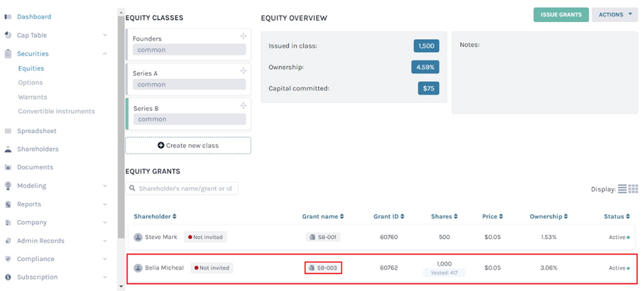
Task: Open the Options submenu item
Action: (30, 82)
